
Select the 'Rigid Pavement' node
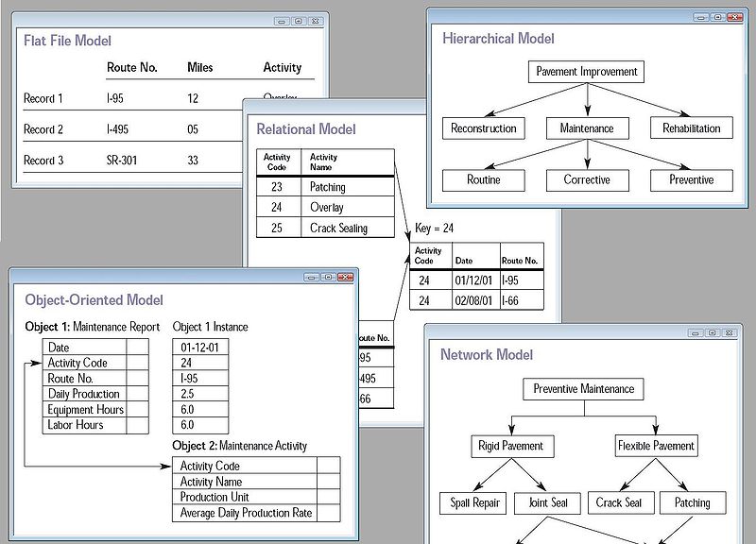[x=512, y=446]
